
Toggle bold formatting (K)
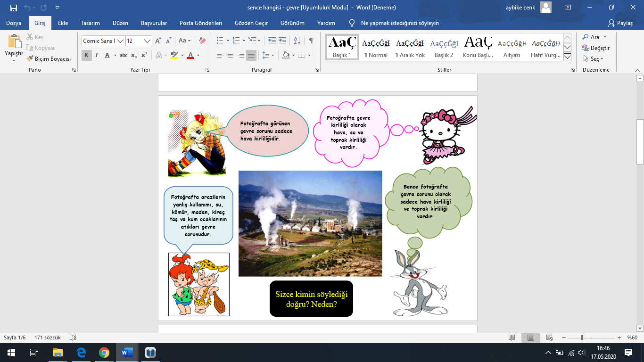pos(87,56)
